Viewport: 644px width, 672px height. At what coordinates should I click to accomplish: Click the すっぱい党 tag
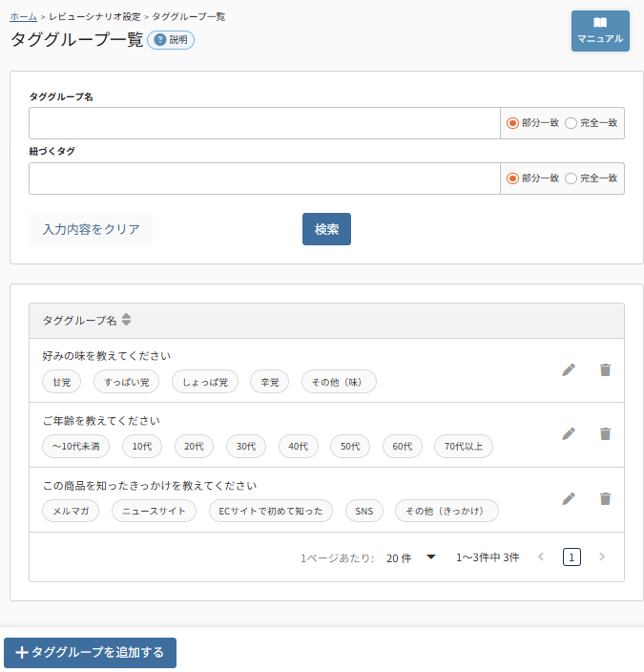click(126, 382)
